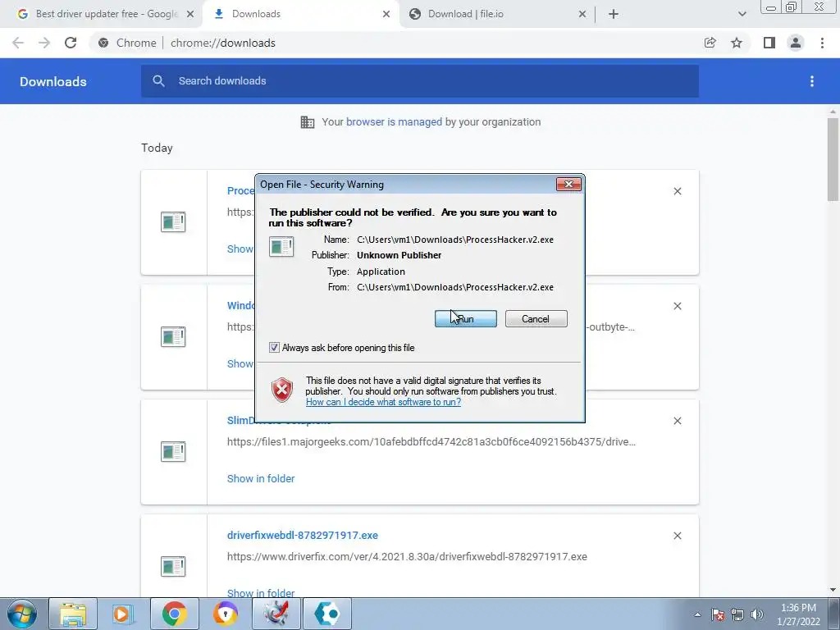Remove the outbyte download entry from list
Screen dimensions: 840x630
pos(677,306)
